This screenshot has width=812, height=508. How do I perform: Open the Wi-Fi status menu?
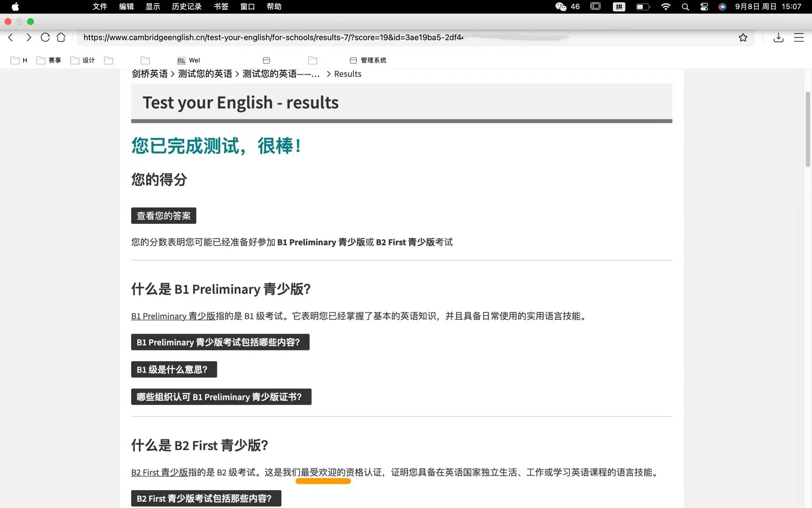point(666,7)
